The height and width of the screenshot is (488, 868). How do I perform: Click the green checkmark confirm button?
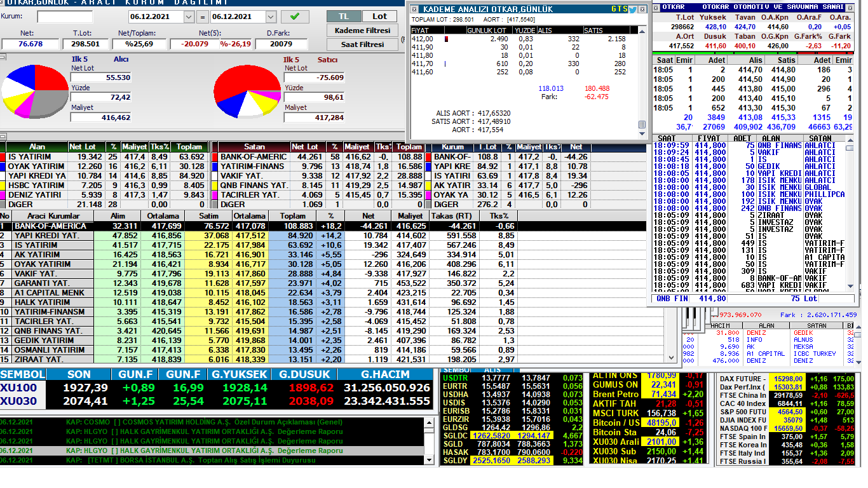[295, 17]
